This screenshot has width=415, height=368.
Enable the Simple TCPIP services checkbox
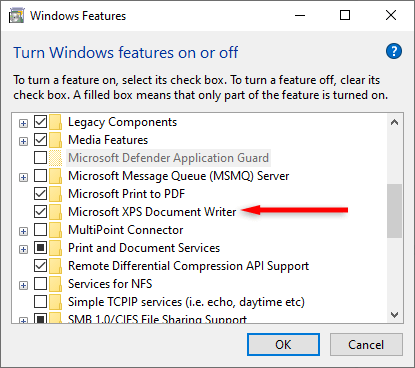[x=40, y=302]
